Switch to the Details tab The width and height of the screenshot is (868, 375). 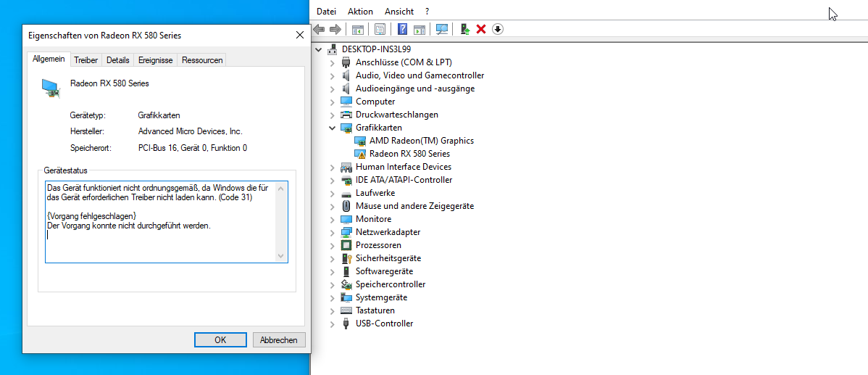point(118,59)
